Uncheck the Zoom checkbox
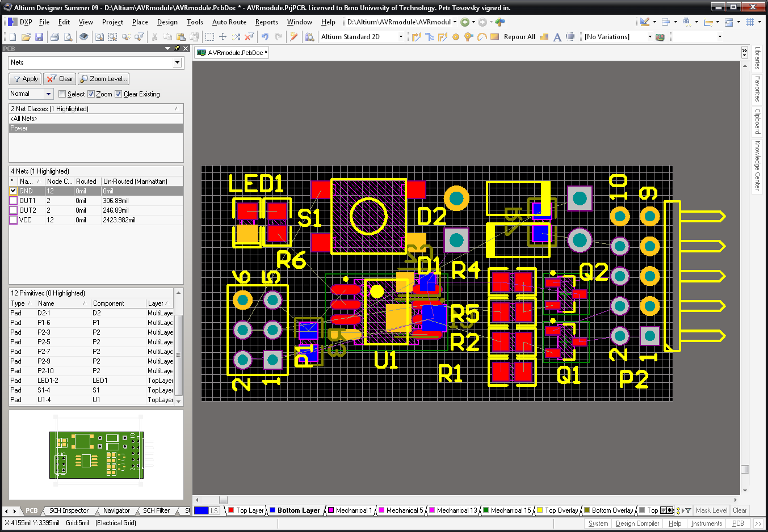 pyautogui.click(x=91, y=94)
